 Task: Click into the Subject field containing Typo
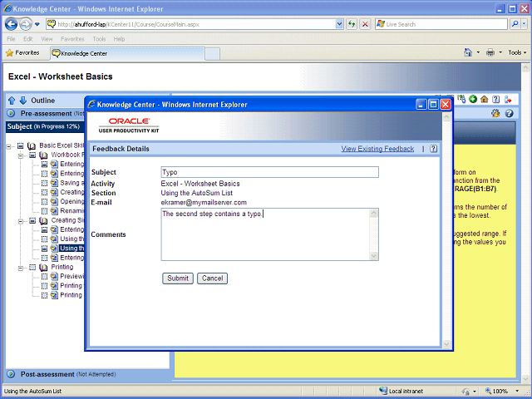pyautogui.click(x=269, y=172)
